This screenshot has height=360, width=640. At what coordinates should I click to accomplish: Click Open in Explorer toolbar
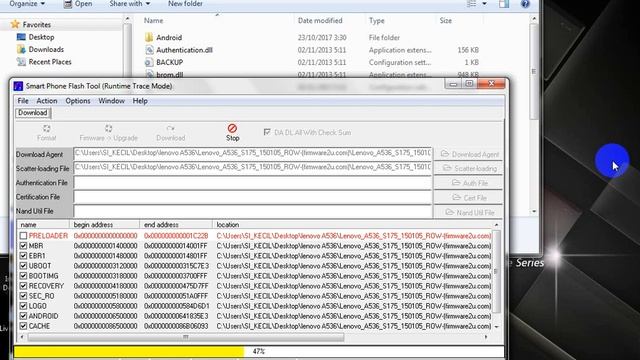coord(78,4)
